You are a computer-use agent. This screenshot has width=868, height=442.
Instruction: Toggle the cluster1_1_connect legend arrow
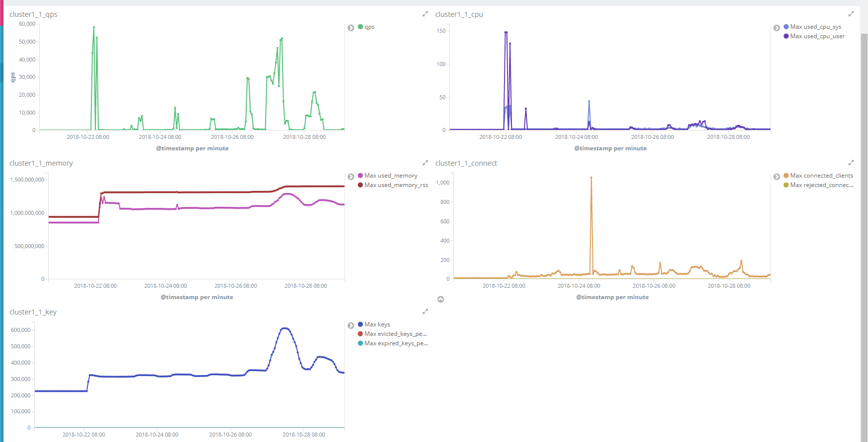tap(777, 177)
